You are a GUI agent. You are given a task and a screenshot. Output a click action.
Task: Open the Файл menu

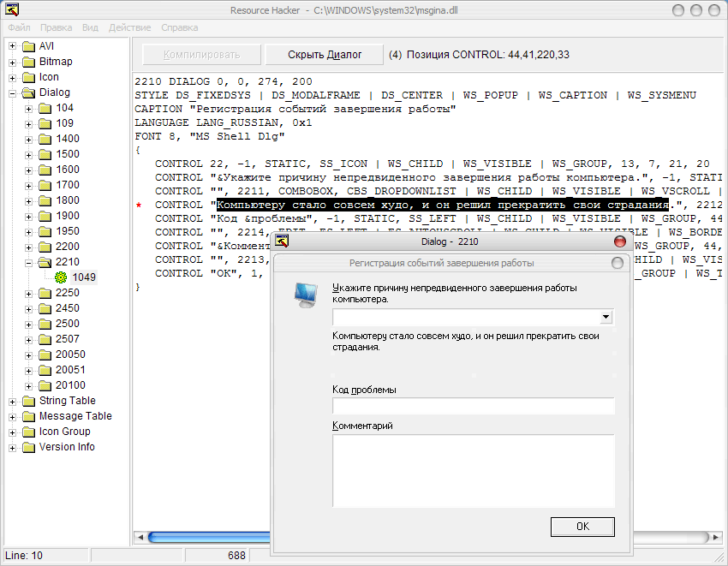[x=19, y=27]
